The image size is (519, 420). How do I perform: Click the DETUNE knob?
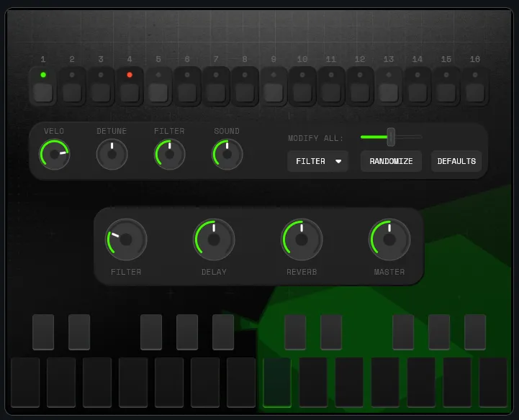point(112,154)
